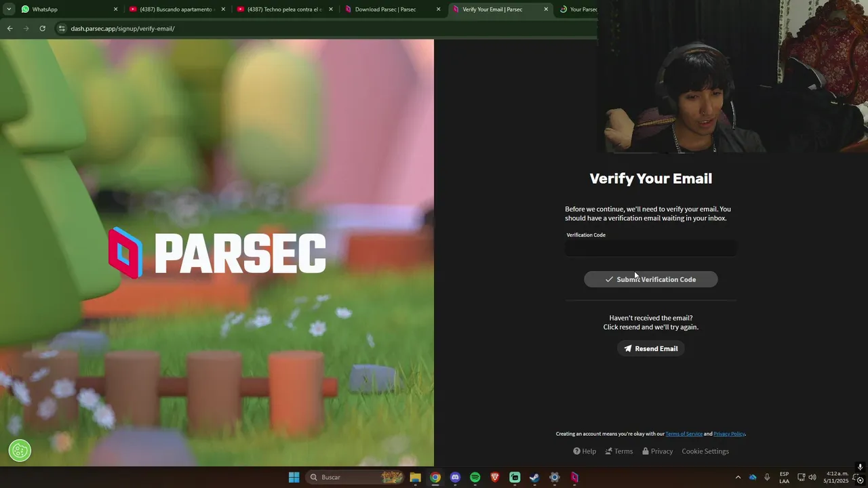Click the Parsec logo on the left
The height and width of the screenshot is (488, 868).
point(217,253)
